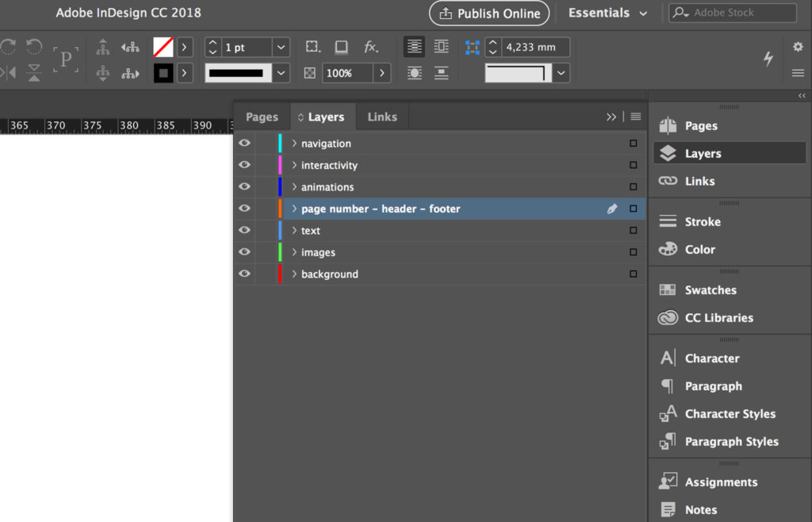The image size is (812, 522).
Task: Open the Essentials workspace dropdown
Action: point(607,13)
